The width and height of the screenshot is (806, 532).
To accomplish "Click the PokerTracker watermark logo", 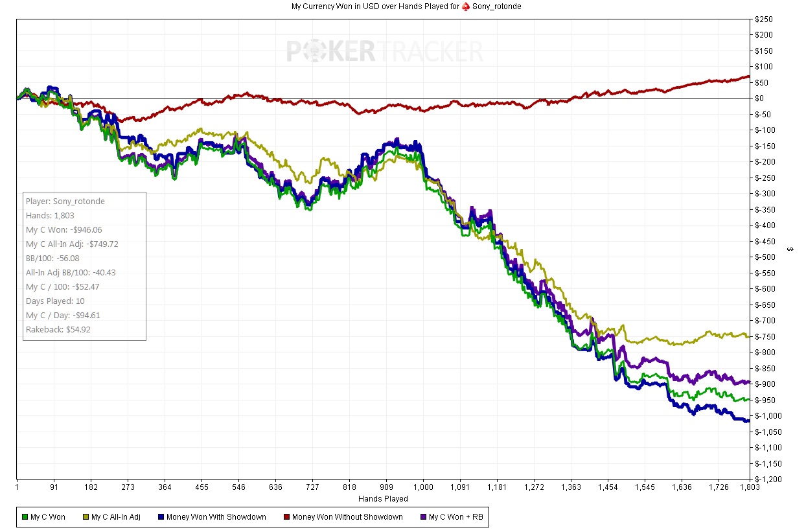I will point(385,51).
